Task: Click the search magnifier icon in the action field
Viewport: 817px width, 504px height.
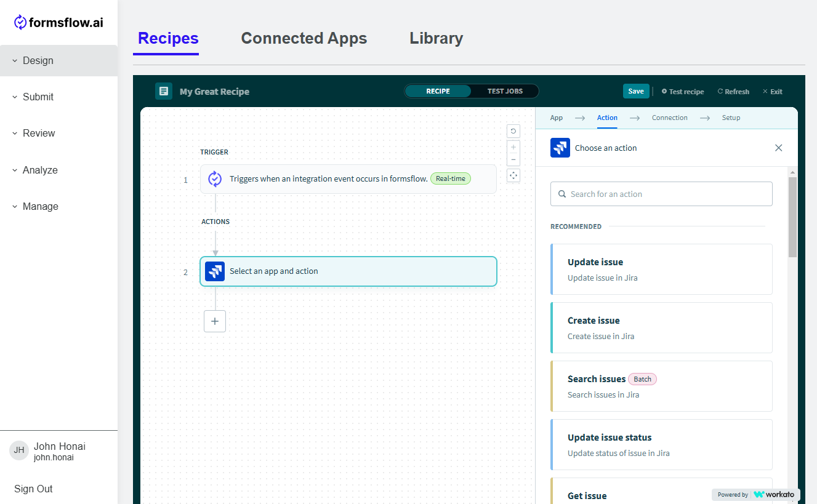Action: point(562,194)
